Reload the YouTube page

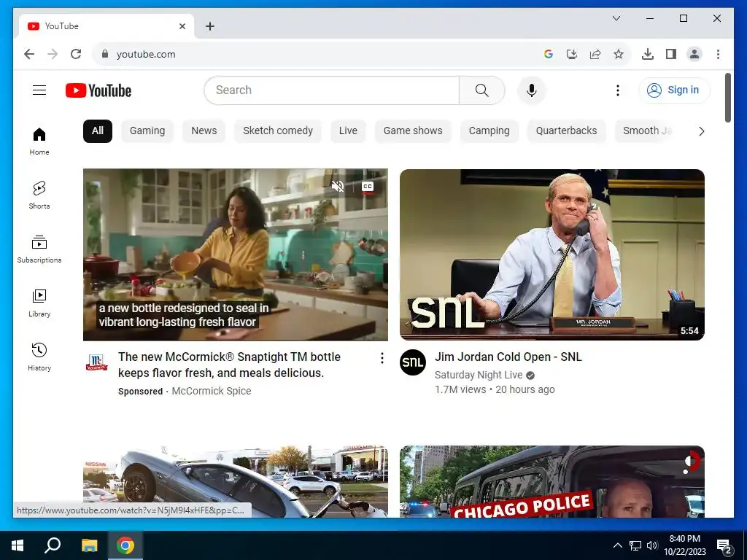pos(76,54)
